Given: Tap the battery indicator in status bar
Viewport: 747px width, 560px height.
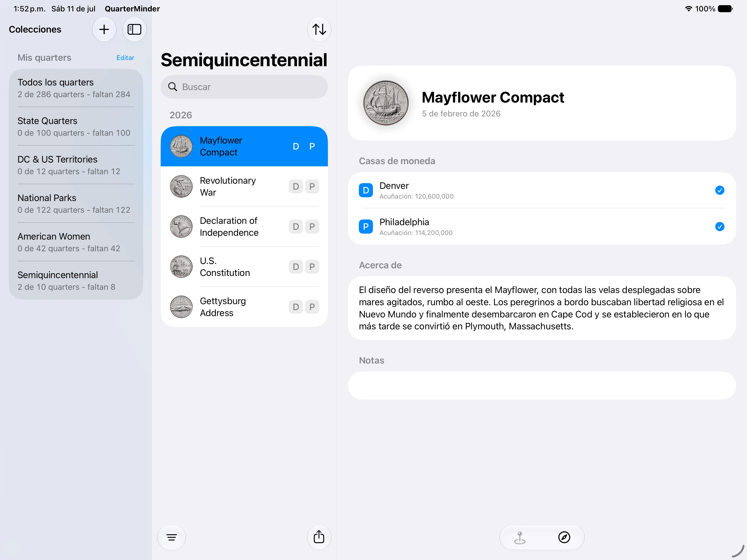Looking at the screenshot, I should coord(725,9).
